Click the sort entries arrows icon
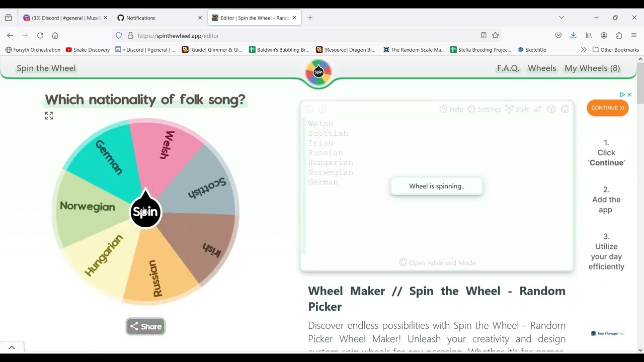The image size is (644, 362). (538, 109)
